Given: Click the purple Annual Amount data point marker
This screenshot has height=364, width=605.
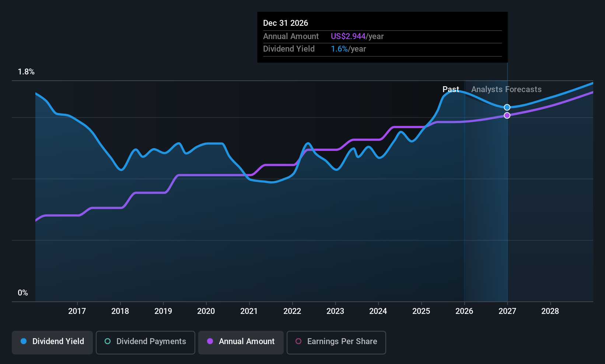Looking at the screenshot, I should (507, 115).
